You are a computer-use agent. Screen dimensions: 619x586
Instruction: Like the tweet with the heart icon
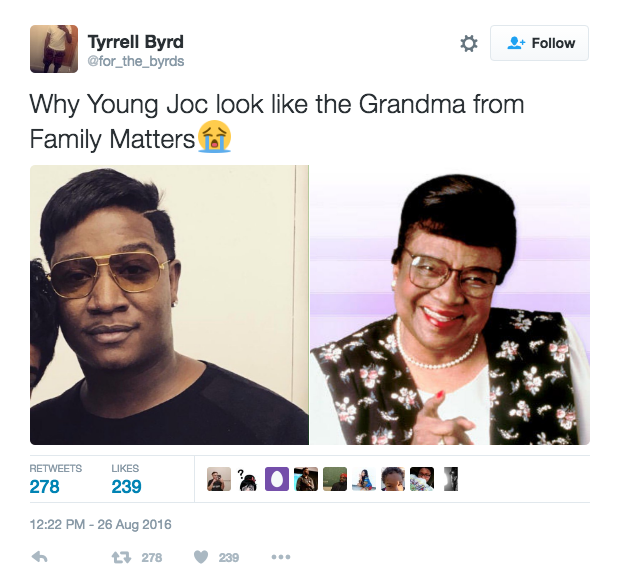pos(201,557)
